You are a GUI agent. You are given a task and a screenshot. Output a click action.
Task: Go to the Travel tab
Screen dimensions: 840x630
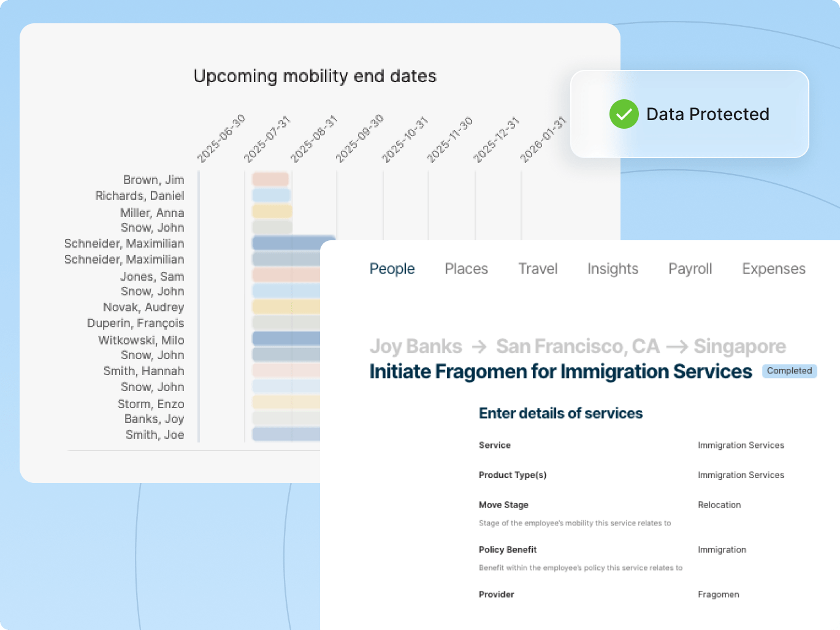538,269
